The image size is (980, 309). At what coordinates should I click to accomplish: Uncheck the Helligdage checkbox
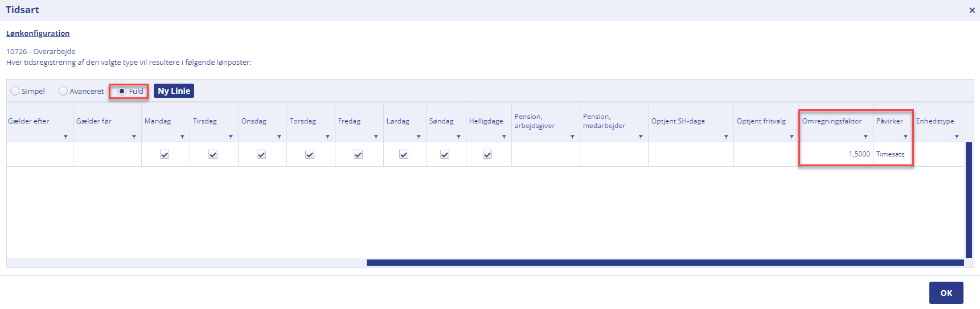pyautogui.click(x=487, y=154)
